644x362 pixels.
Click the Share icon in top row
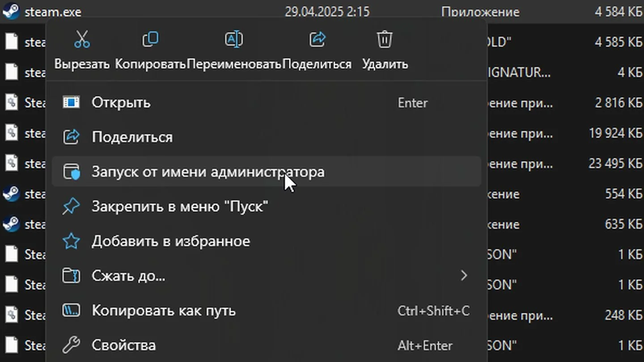coord(317,39)
